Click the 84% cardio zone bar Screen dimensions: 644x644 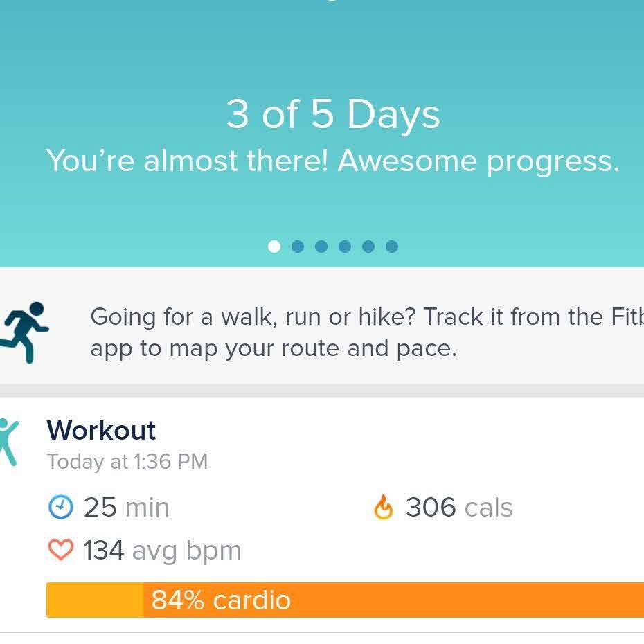point(393,600)
